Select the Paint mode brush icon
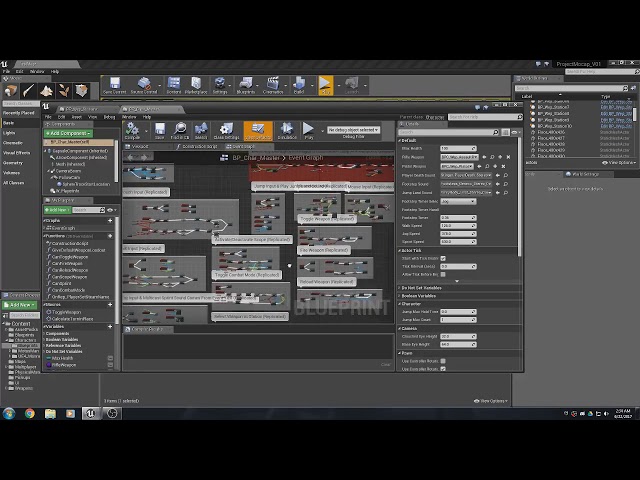This screenshot has width=640, height=480. coord(28,91)
